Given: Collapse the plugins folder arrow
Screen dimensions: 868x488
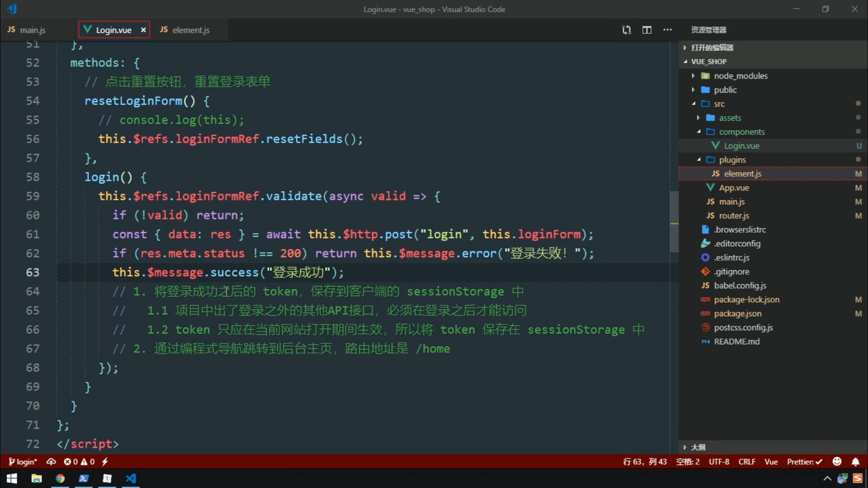Looking at the screenshot, I should [x=698, y=160].
